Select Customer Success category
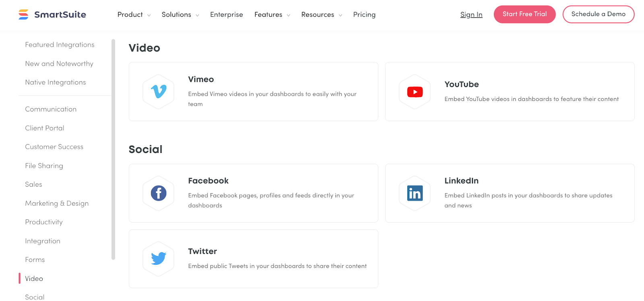Viewport: 644px width, 301px height. tap(54, 147)
